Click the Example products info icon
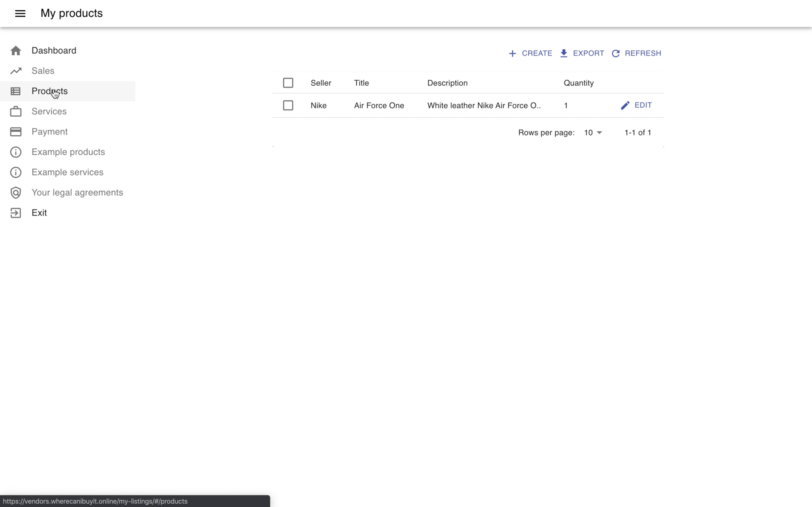Viewport: 812px width, 507px height. tap(16, 152)
